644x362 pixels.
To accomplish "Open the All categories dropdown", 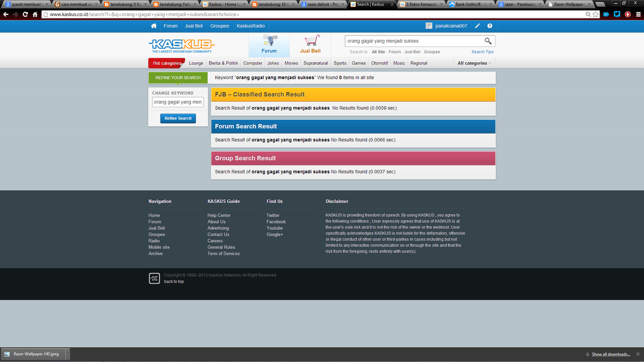I will pos(474,63).
